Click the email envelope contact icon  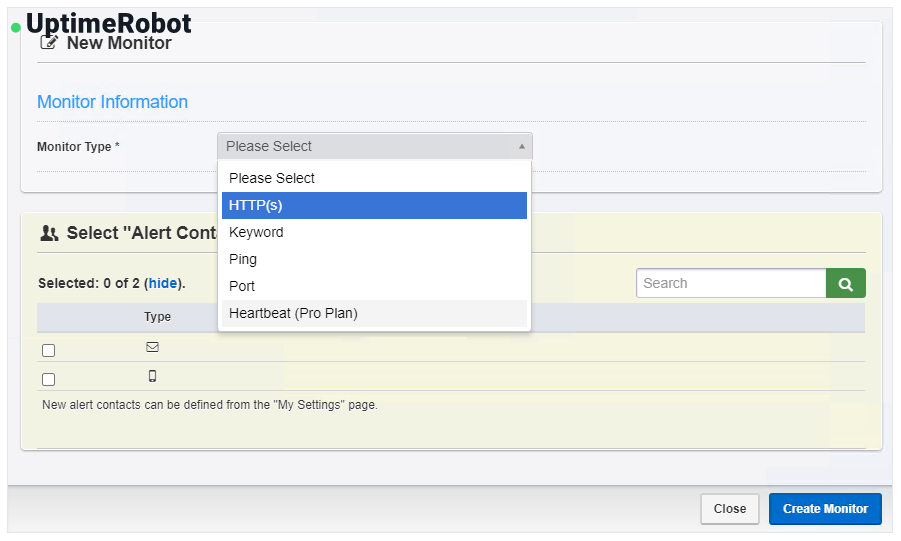pyautogui.click(x=153, y=347)
